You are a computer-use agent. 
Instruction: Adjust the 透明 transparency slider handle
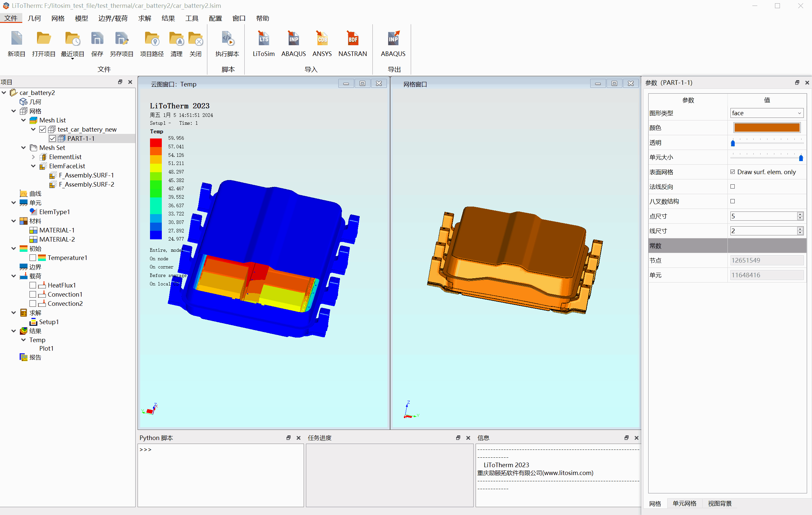click(x=733, y=143)
